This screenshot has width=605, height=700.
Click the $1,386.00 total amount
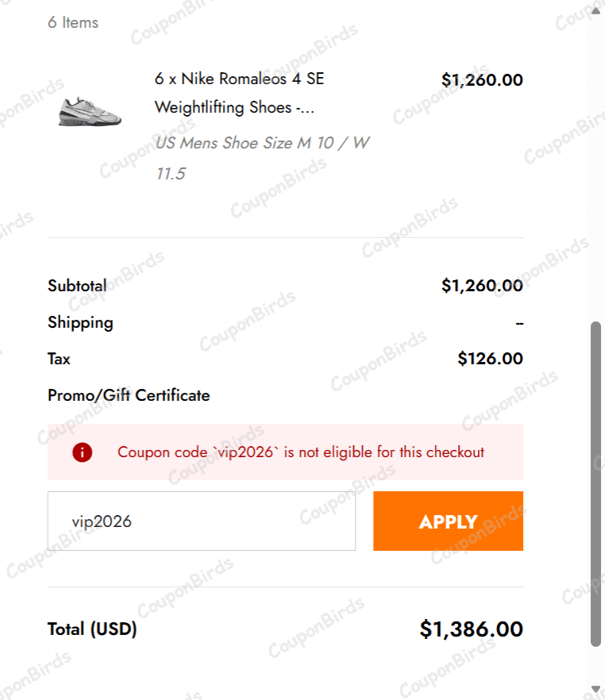471,629
